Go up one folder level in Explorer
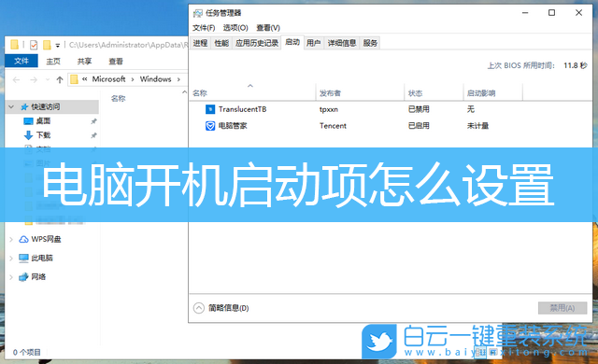 click(60, 79)
